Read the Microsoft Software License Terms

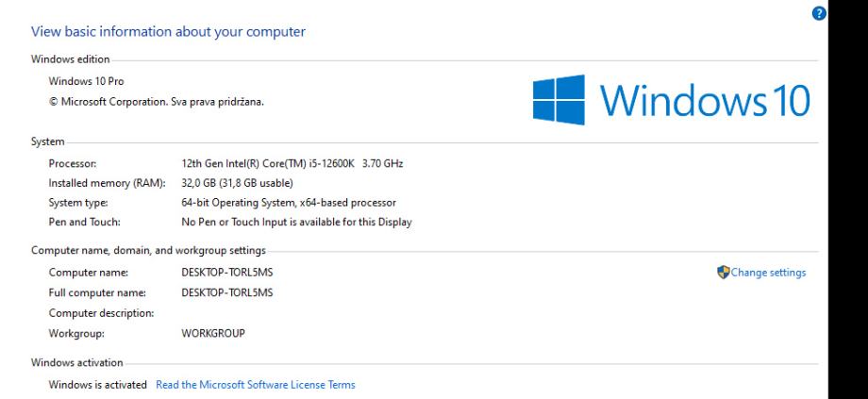[x=256, y=385]
